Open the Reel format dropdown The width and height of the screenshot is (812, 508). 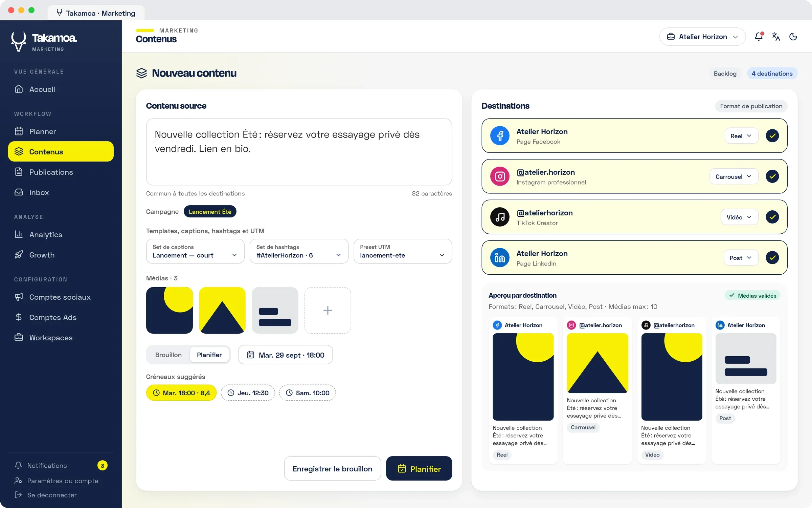coord(741,135)
